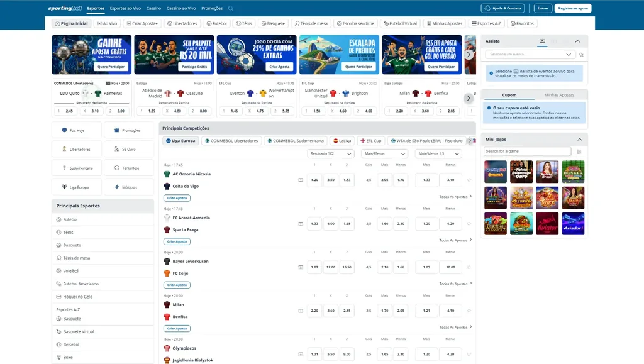Click Quero Participar on Ganhe Aposta Grátis banner
Image resolution: width=644 pixels, height=364 pixels.
[x=111, y=67]
